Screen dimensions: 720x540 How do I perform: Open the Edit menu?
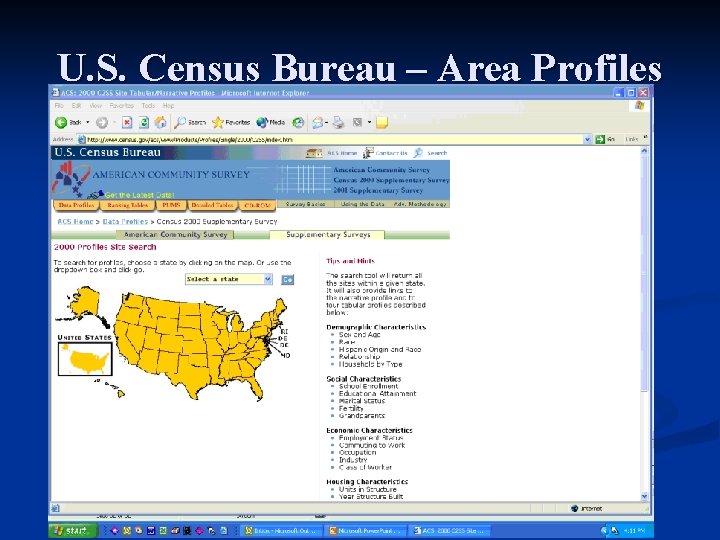76,106
